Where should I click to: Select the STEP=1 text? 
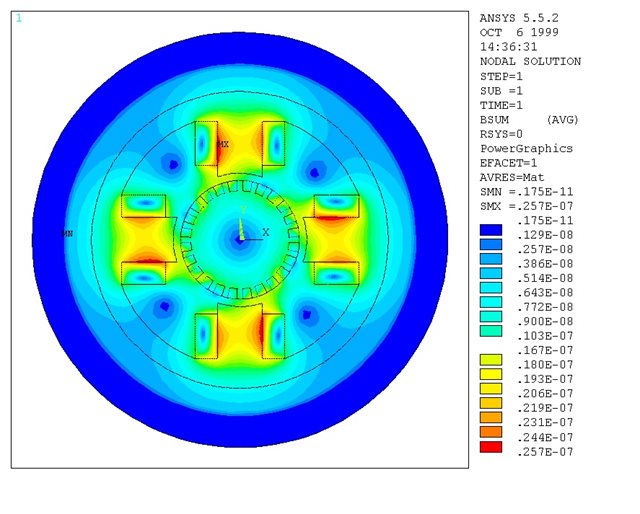pyautogui.click(x=501, y=76)
